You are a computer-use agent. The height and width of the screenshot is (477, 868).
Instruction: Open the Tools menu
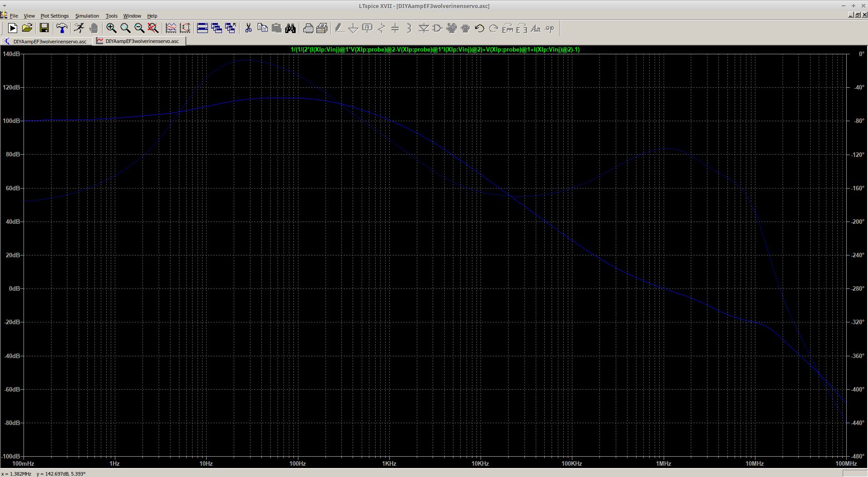point(112,16)
